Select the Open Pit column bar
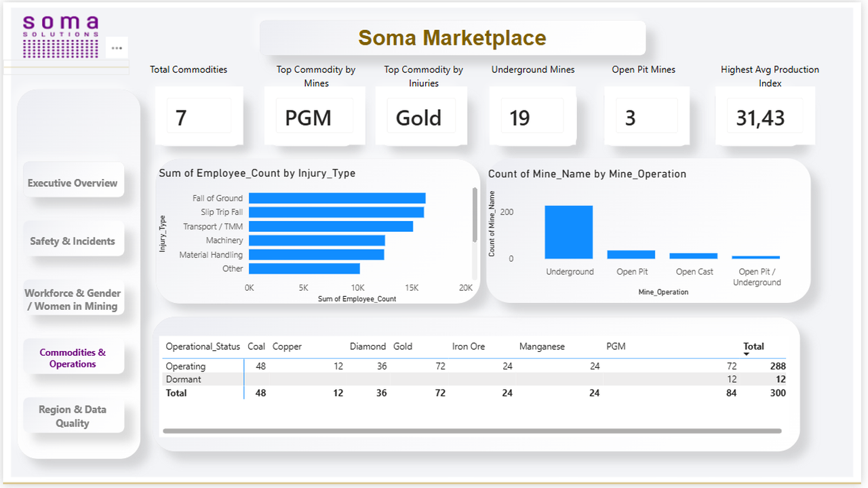The width and height of the screenshot is (868, 488). (631, 255)
